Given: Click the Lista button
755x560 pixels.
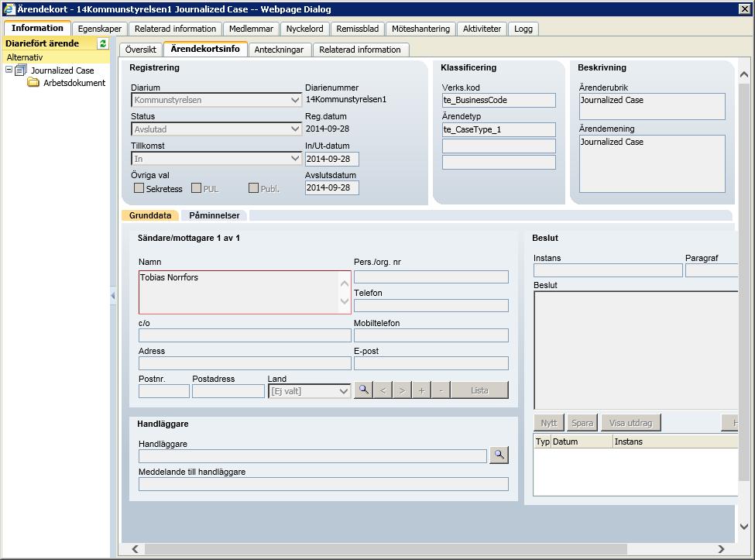Looking at the screenshot, I should point(479,390).
